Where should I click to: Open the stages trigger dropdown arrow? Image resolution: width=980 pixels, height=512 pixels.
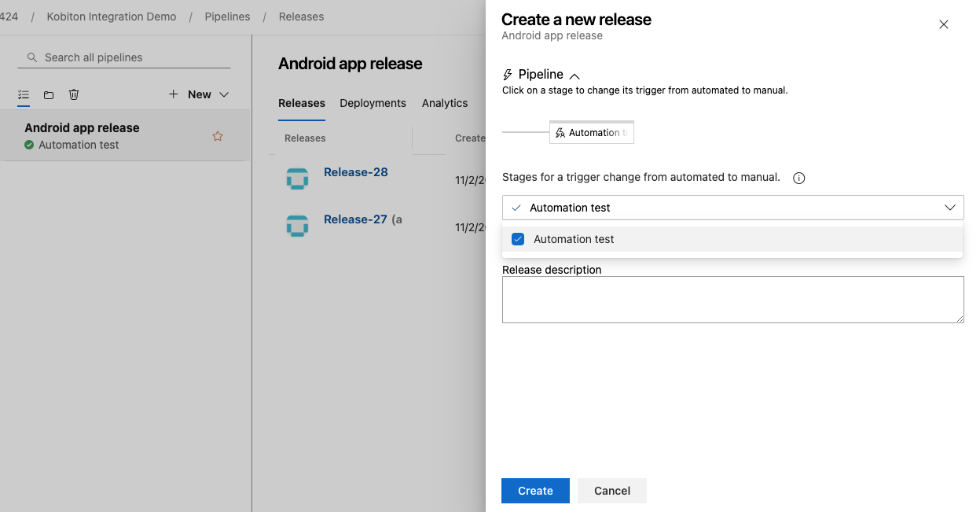point(950,208)
